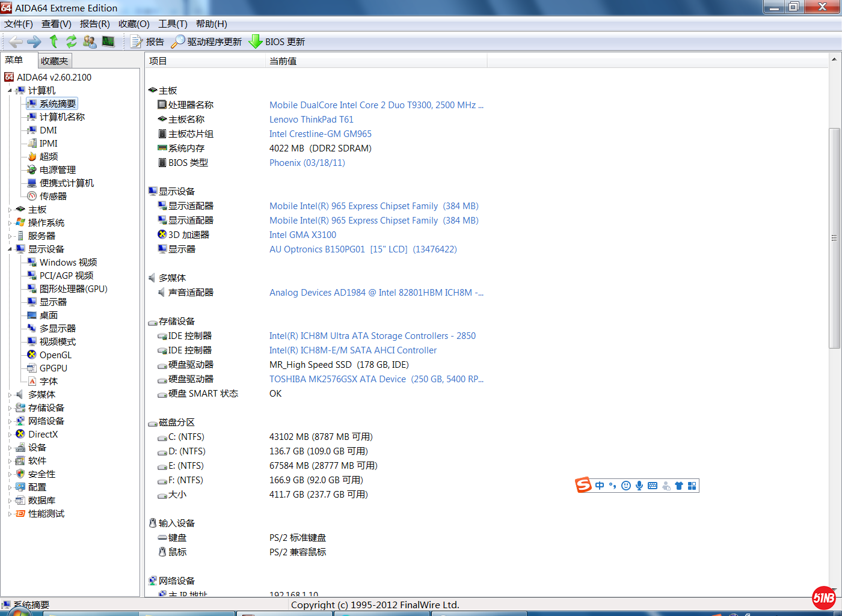Switch to the 收藏夹 tab
Viewport: 842px width, 616px height.
pos(55,61)
